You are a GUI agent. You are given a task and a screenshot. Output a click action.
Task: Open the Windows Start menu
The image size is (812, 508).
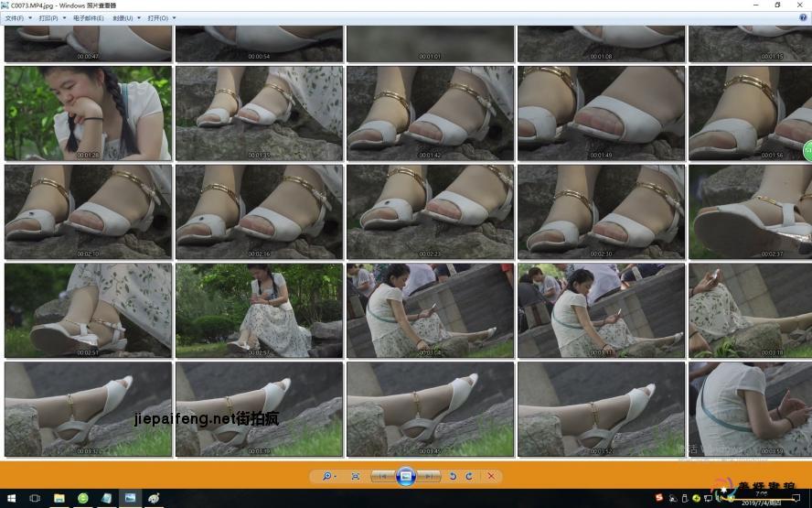pyautogui.click(x=10, y=498)
